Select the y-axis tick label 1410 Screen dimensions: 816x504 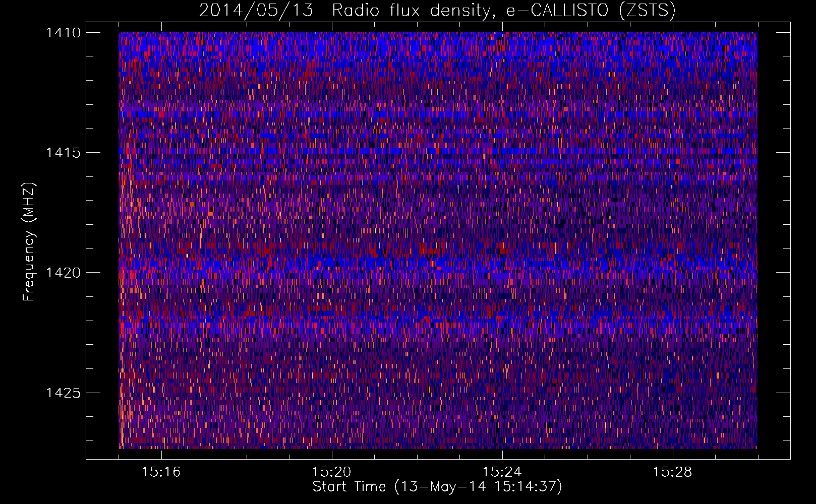pyautogui.click(x=63, y=33)
